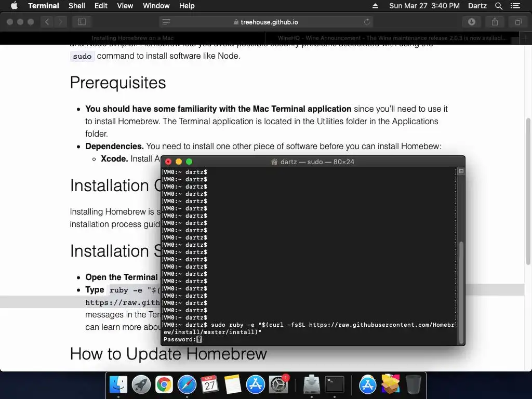Open the disk installer icon in Dock
The image size is (532, 399).
311,385
